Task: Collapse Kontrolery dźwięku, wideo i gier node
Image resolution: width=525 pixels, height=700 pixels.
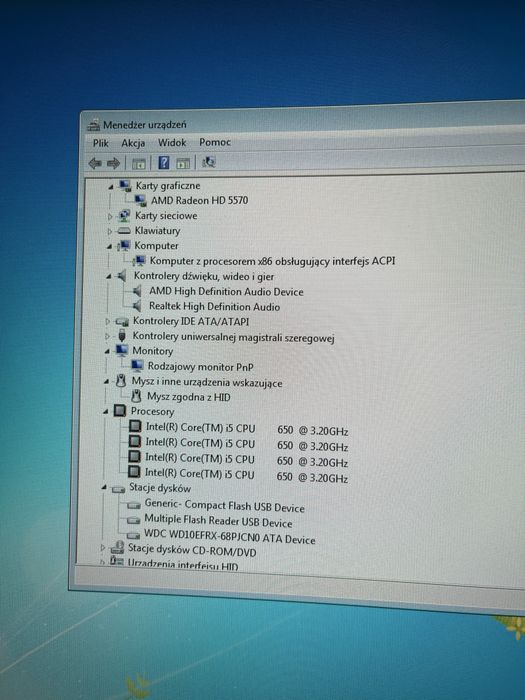Action: [108, 277]
